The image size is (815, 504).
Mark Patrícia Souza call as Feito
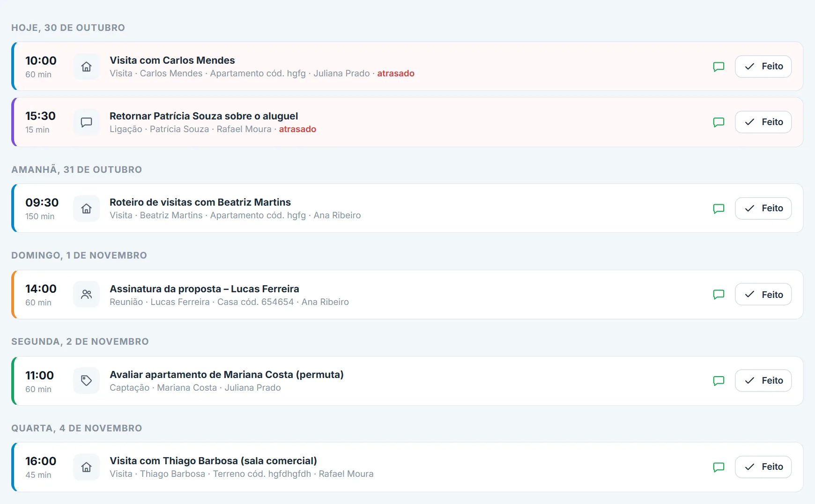[x=763, y=122]
